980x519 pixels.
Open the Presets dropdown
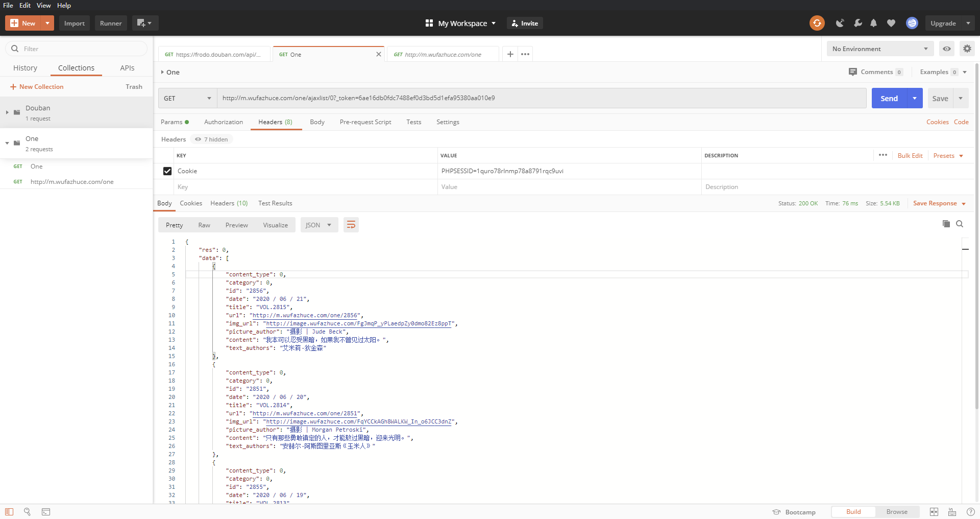[948, 155]
